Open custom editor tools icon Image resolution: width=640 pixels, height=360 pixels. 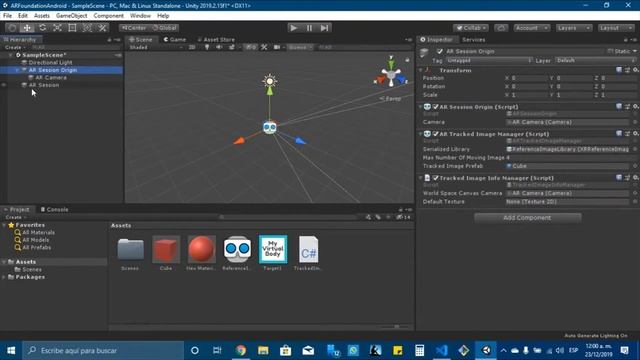[x=102, y=28]
